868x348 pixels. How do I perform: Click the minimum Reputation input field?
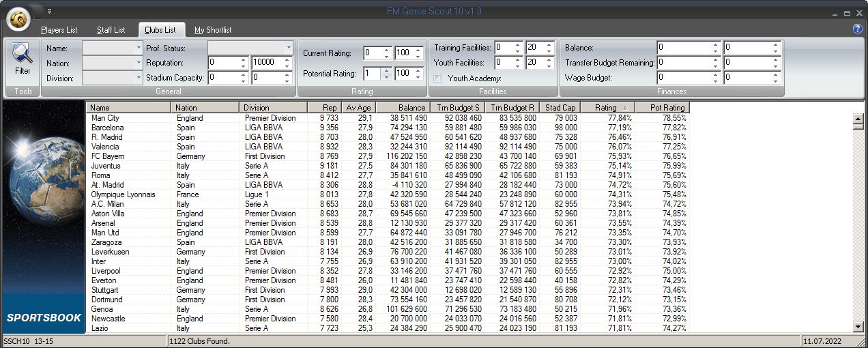coord(224,63)
